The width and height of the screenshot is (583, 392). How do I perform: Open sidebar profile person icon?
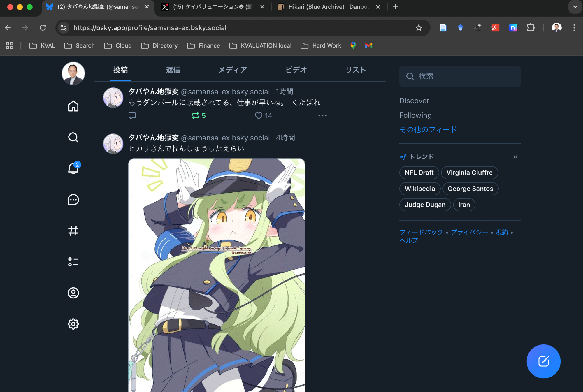73,293
